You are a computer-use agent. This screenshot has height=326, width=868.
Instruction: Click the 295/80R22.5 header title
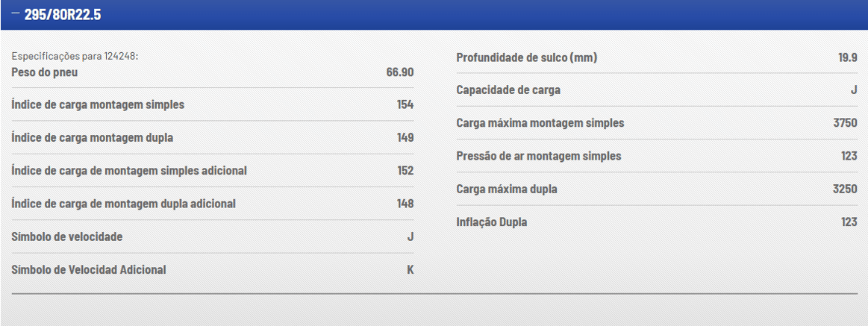(x=63, y=14)
